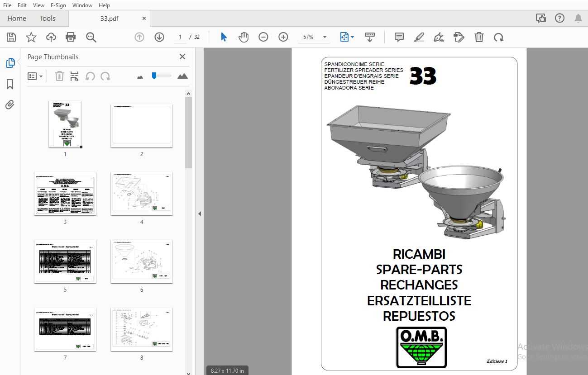Screen dimensions: 588x375
Task: Select the Highlight text tool
Action: 419,37
